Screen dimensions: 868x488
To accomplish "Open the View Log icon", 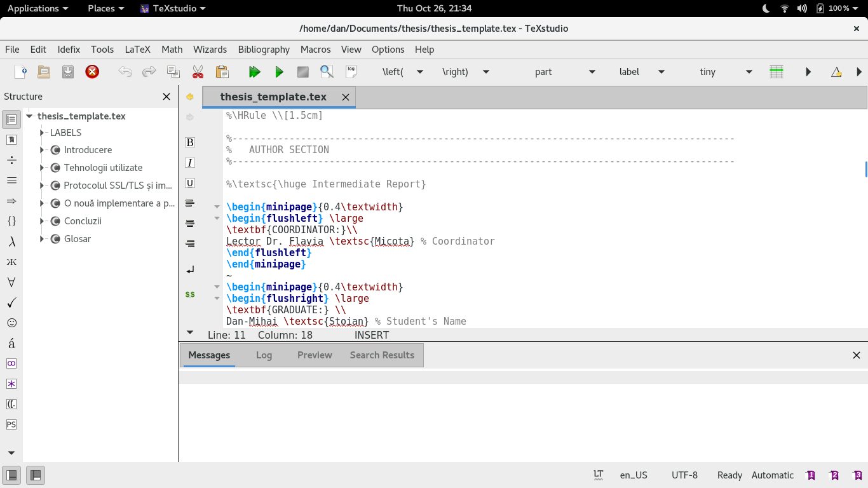I will tap(351, 72).
